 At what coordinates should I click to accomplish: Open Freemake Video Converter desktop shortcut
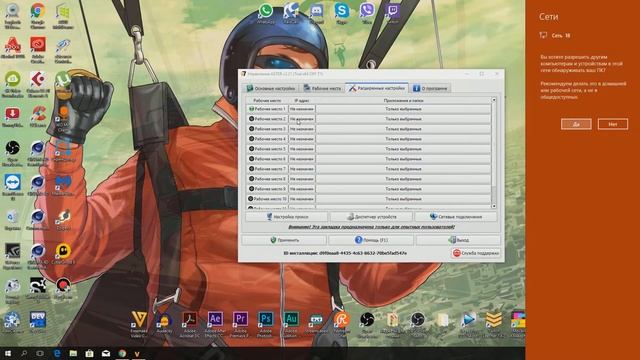click(x=139, y=323)
